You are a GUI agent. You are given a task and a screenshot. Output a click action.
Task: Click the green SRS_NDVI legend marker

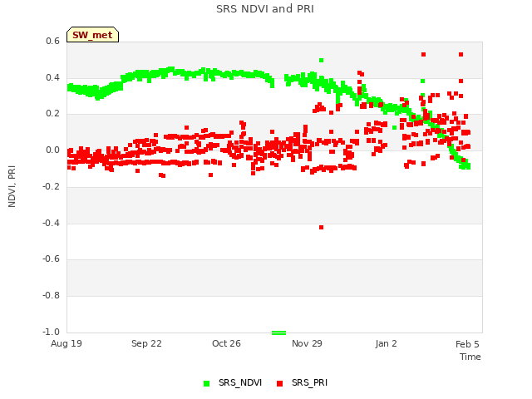206,383
